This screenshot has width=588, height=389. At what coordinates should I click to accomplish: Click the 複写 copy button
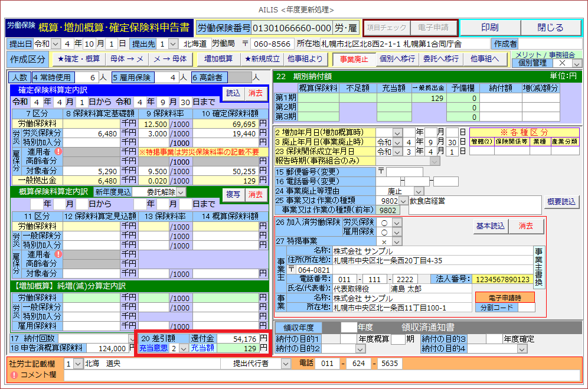(233, 194)
